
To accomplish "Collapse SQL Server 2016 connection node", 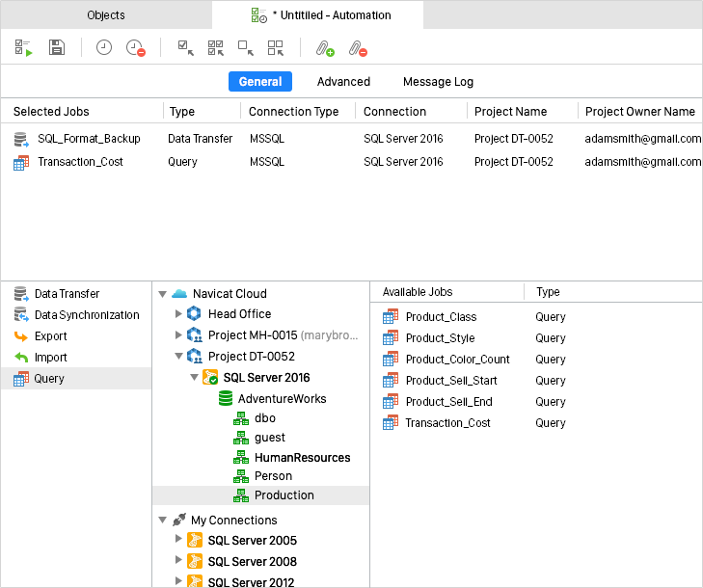I will 194,377.
